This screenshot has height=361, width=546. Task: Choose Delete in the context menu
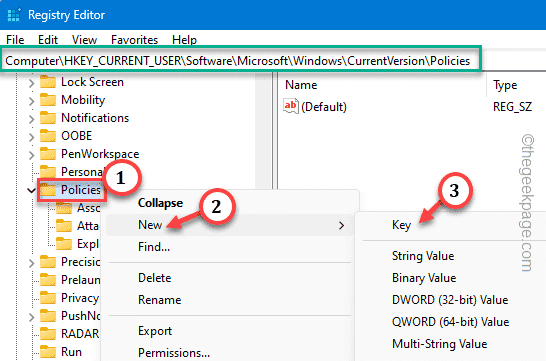155,278
